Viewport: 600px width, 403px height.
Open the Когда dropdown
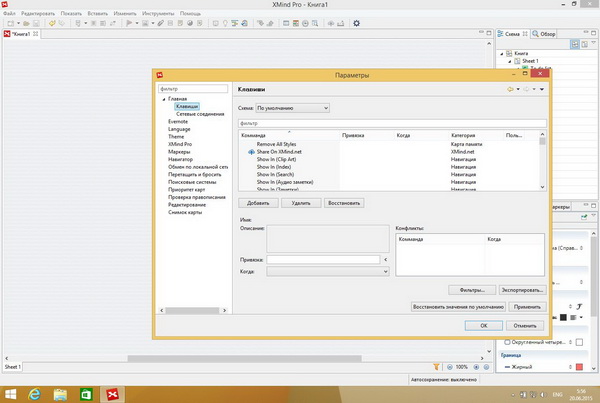(x=328, y=271)
